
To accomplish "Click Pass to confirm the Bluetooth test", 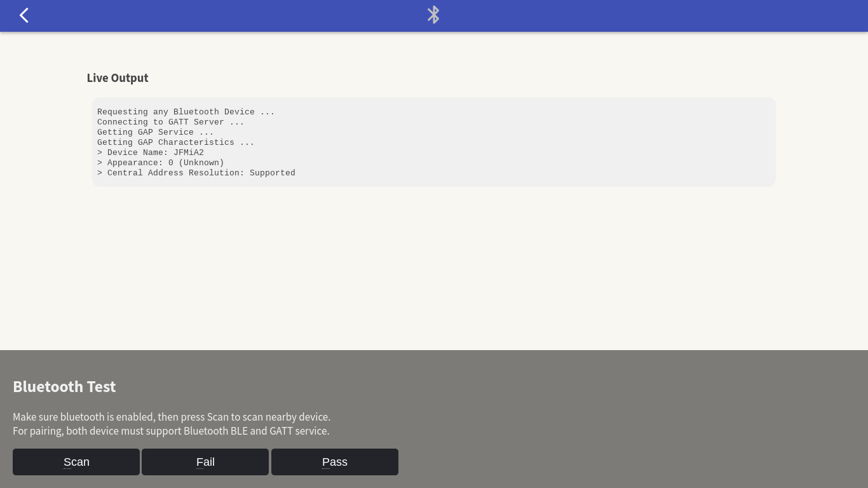I will click(x=335, y=462).
